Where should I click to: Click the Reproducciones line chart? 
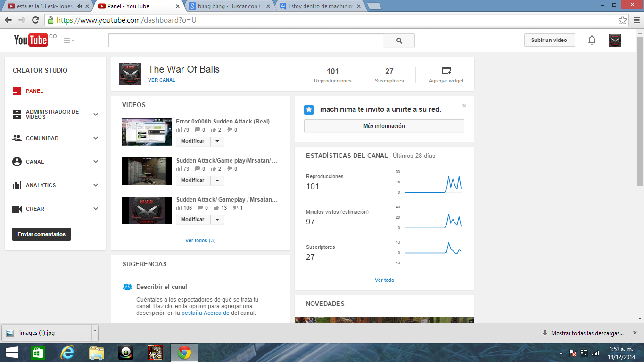(x=433, y=183)
